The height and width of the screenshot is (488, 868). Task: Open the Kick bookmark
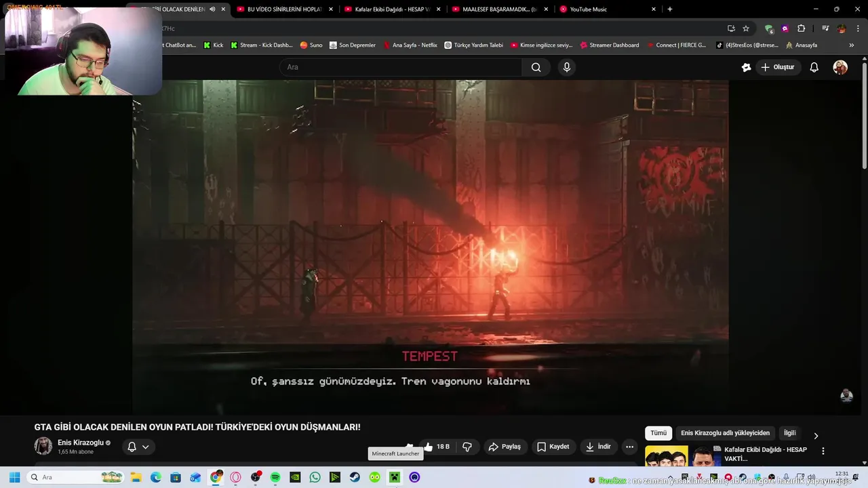(x=213, y=45)
